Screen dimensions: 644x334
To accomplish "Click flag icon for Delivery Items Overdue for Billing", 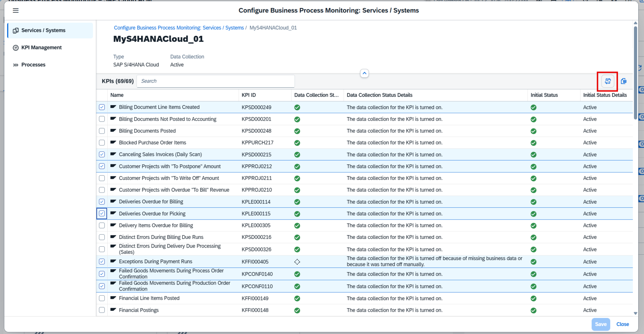I will tap(113, 225).
